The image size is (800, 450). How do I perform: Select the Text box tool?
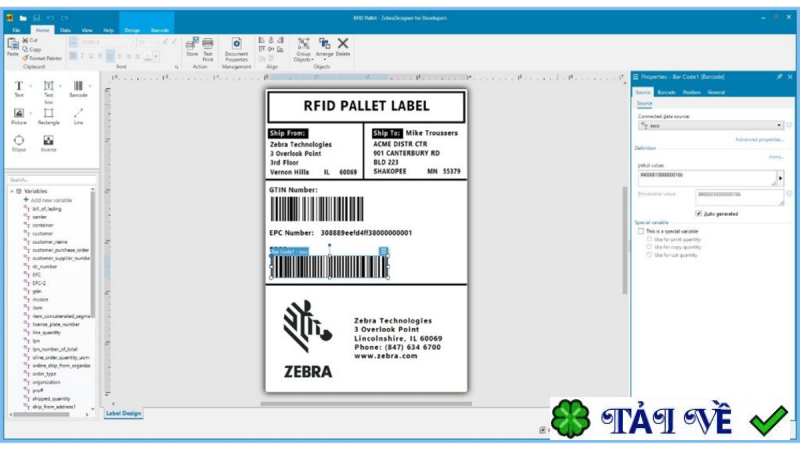click(x=48, y=91)
